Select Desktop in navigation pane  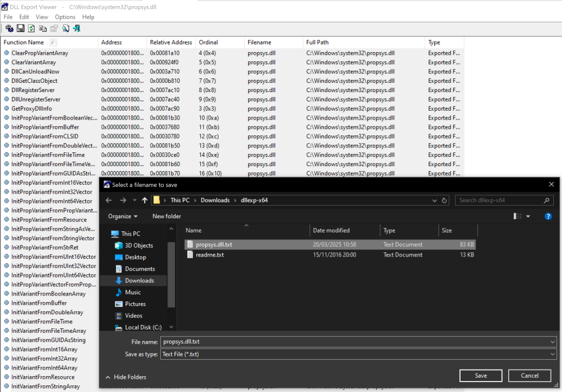point(136,257)
